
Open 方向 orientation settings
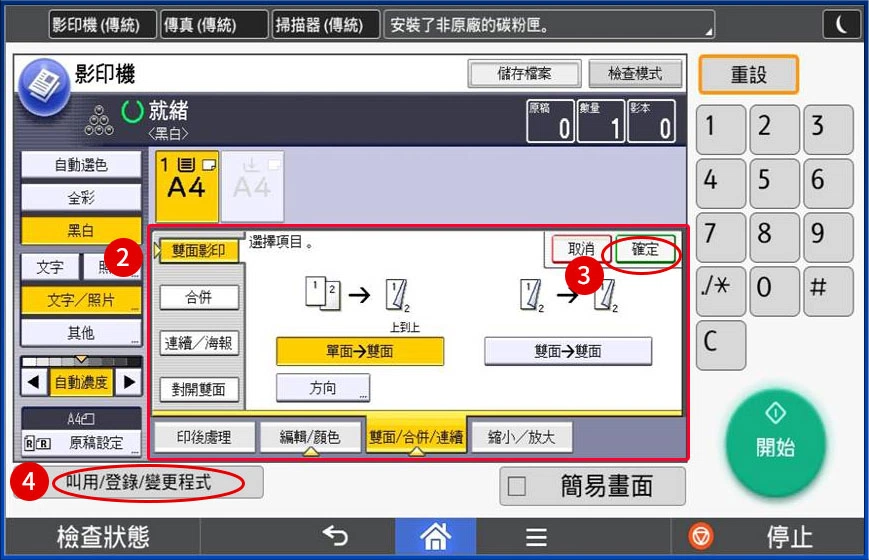[323, 388]
